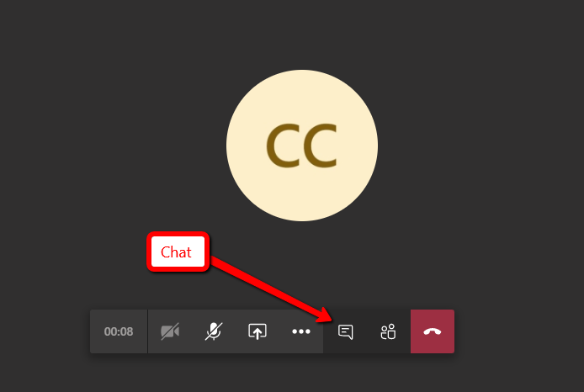This screenshot has height=392, width=584.
Task: Click the red arrow pointing to chat
Action: (x=271, y=289)
